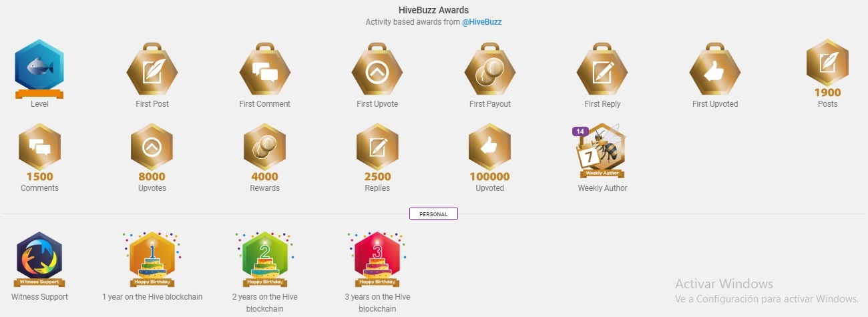
Task: Follow the @HiveBuzz link
Action: click(482, 22)
